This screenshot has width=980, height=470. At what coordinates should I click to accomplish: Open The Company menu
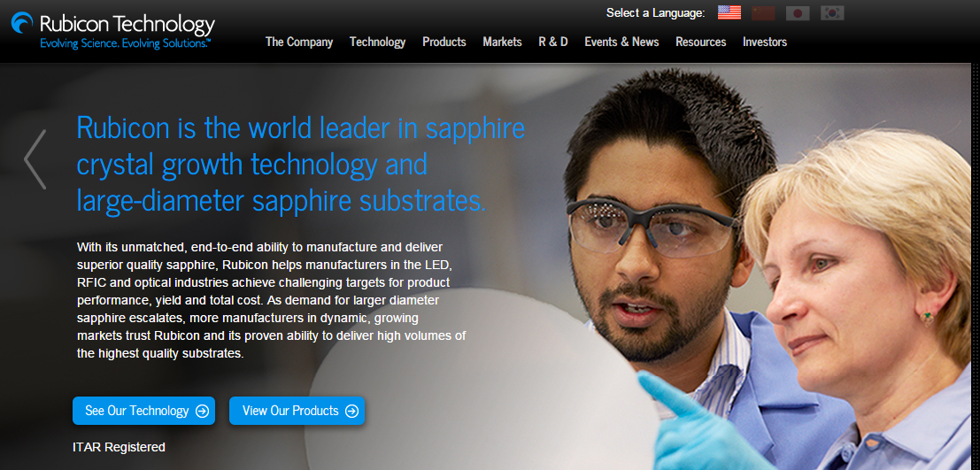click(298, 42)
